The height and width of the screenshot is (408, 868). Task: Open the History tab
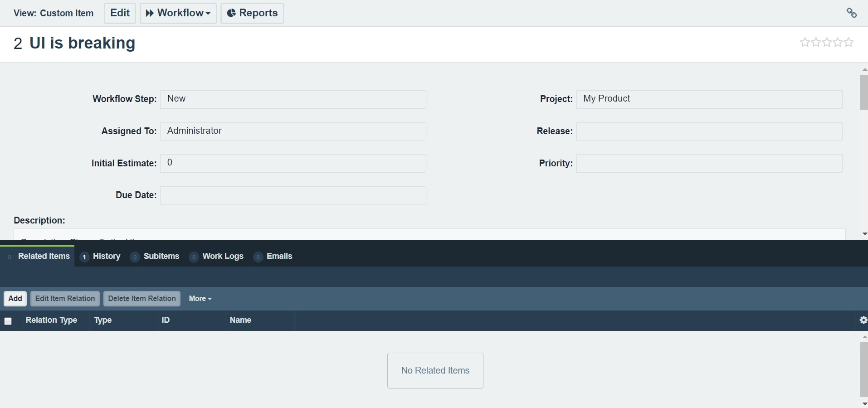coord(100,256)
